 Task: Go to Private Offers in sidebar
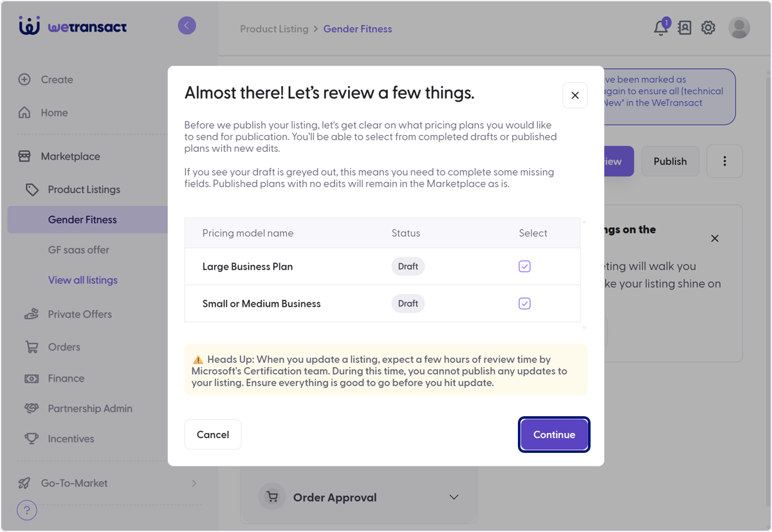tap(80, 314)
